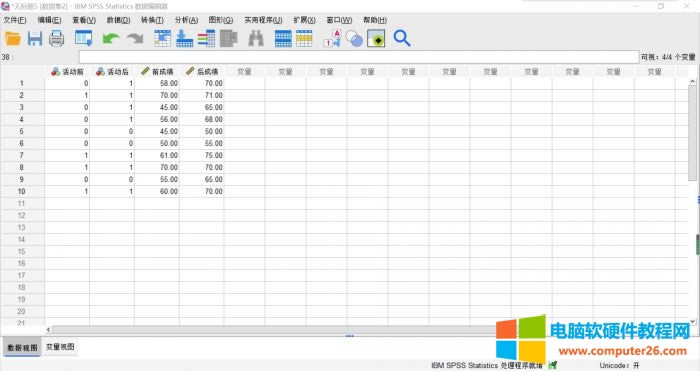Select the 后成绩 column header
This screenshot has width=700, height=371.
[202, 71]
